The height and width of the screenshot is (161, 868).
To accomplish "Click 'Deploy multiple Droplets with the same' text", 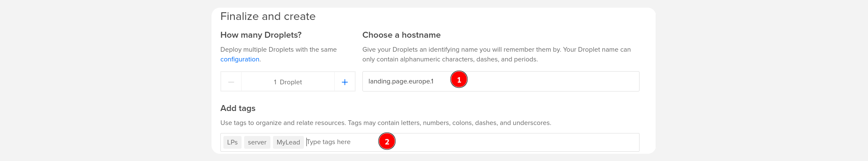I will pos(278,50).
